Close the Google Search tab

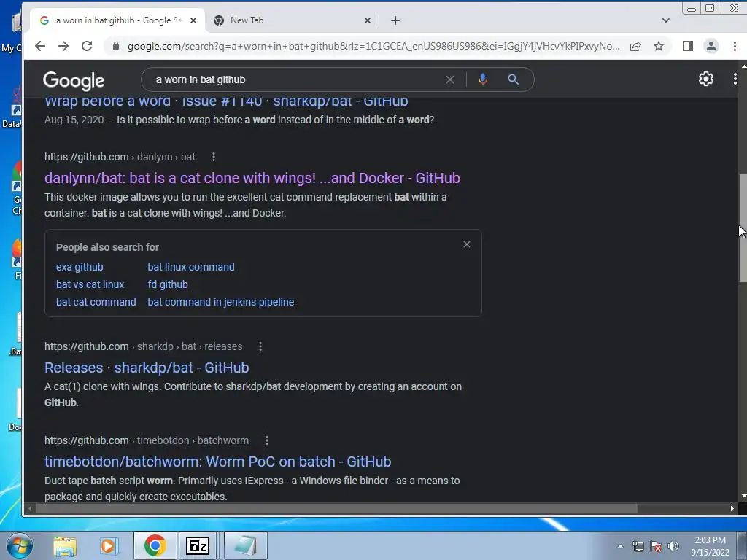coord(193,20)
